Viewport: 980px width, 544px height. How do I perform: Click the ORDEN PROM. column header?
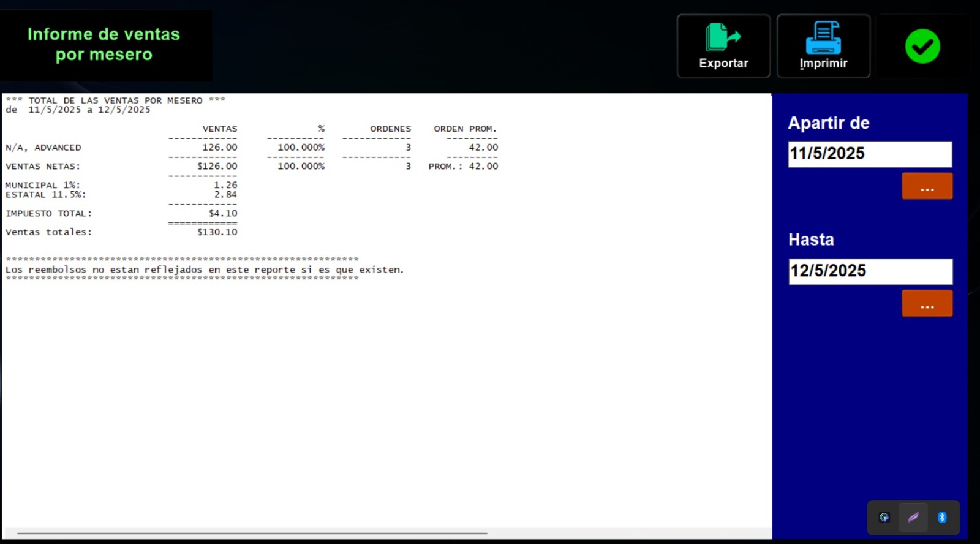[x=465, y=129]
